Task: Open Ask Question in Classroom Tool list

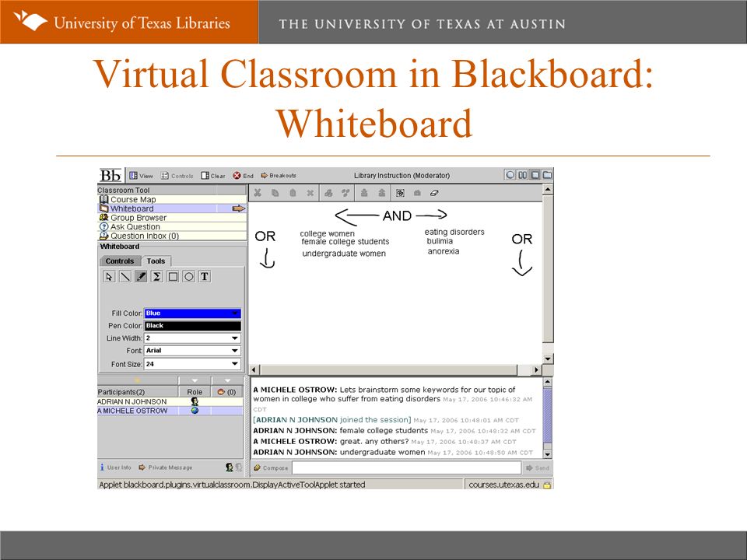Action: [x=172, y=226]
